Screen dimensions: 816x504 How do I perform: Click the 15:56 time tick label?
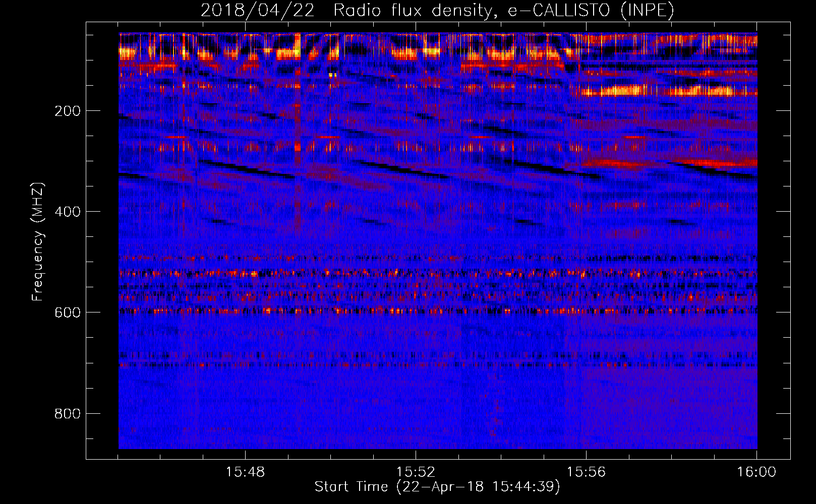click(586, 472)
